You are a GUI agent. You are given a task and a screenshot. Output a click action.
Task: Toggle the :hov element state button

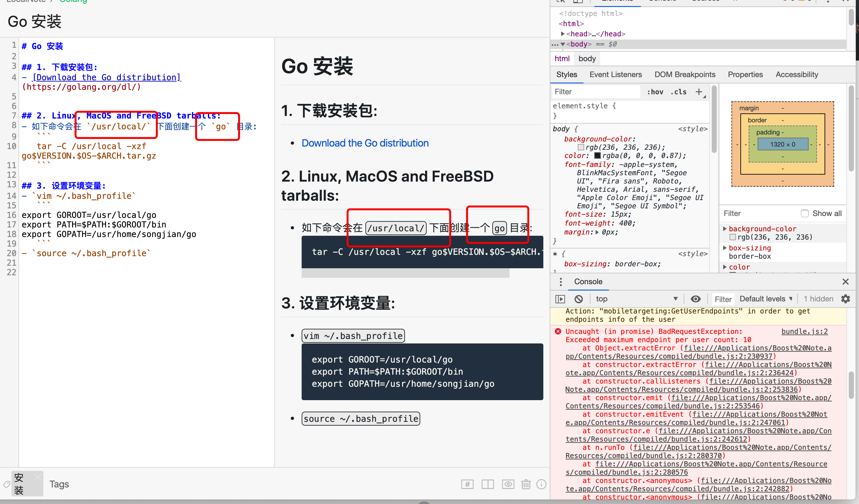coord(655,92)
